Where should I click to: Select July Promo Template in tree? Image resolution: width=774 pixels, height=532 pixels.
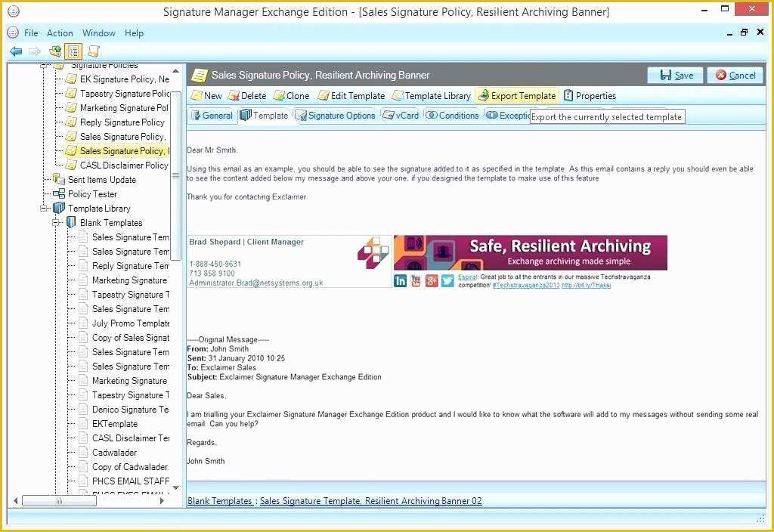click(x=124, y=323)
